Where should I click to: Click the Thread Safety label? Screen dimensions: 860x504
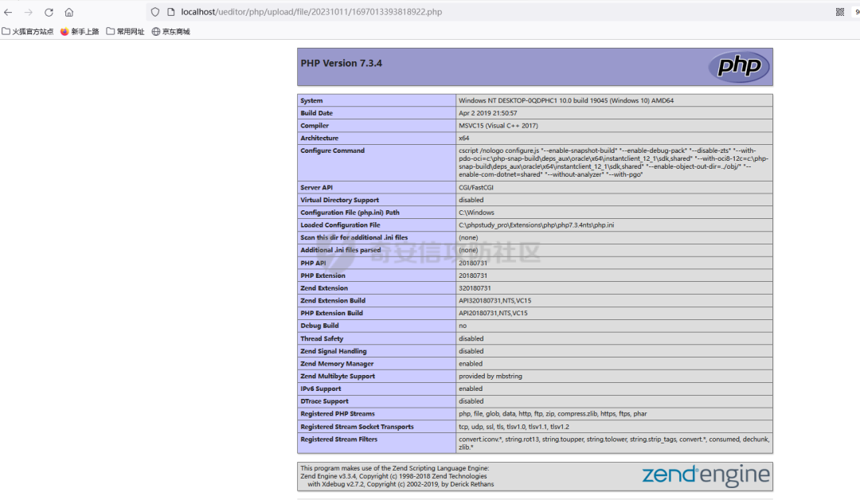(322, 339)
